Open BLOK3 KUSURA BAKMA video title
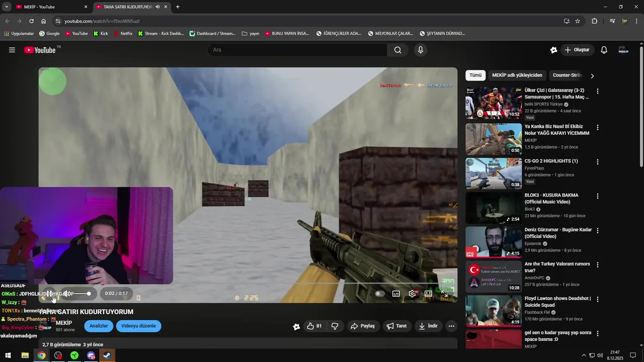The width and height of the screenshot is (644, 362). click(x=551, y=198)
